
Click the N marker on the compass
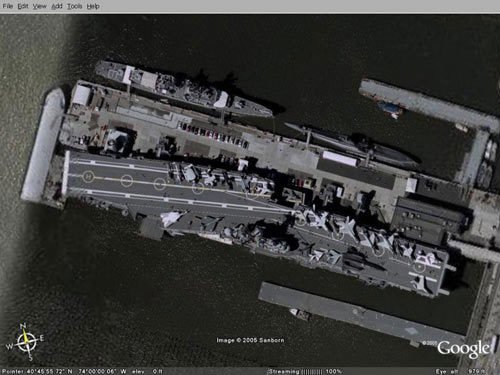[23, 326]
